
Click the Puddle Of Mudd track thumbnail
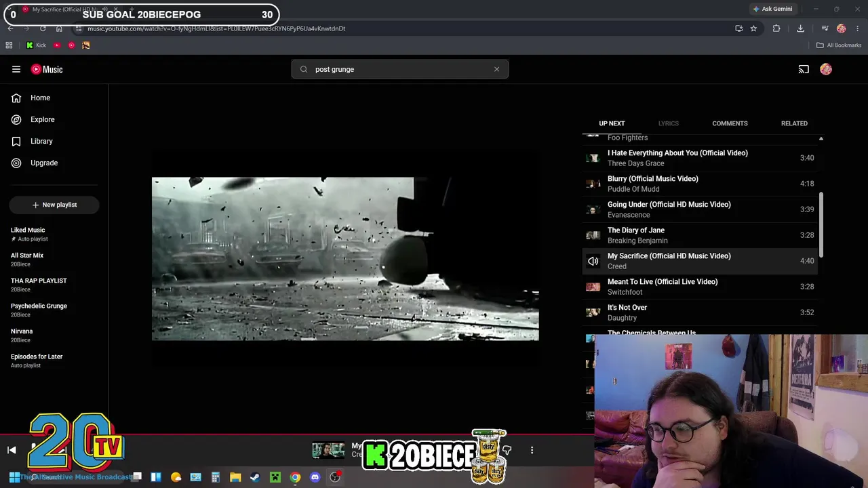pos(593,184)
